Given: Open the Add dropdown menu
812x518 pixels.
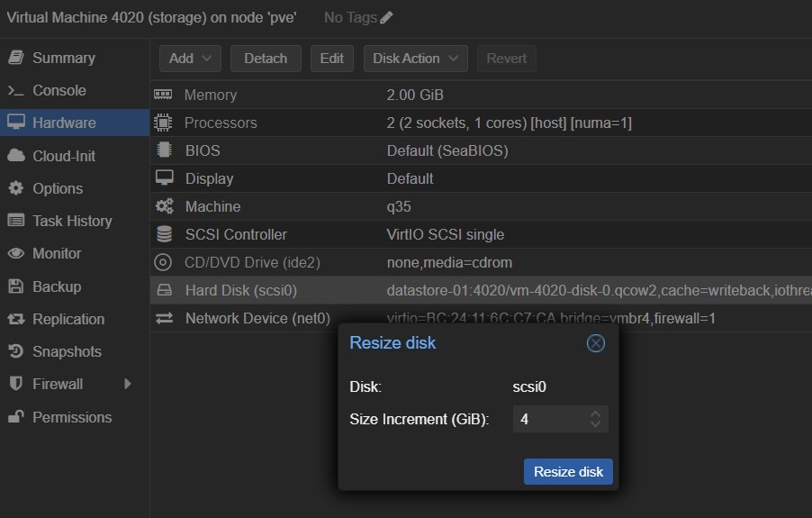Looking at the screenshot, I should (x=190, y=59).
